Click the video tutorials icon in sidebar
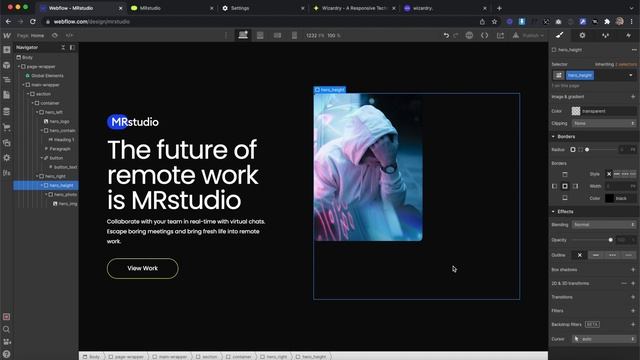This screenshot has width=640, height=360. [x=7, y=342]
